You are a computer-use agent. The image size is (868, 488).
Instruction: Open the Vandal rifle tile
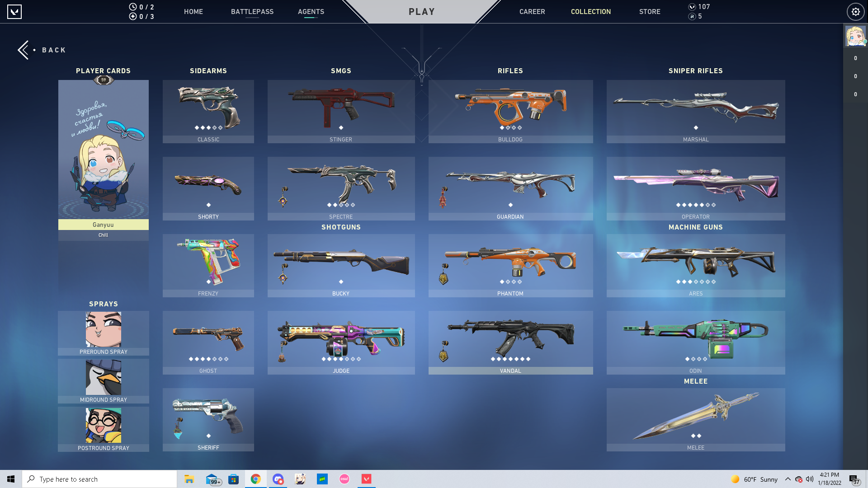[511, 343]
